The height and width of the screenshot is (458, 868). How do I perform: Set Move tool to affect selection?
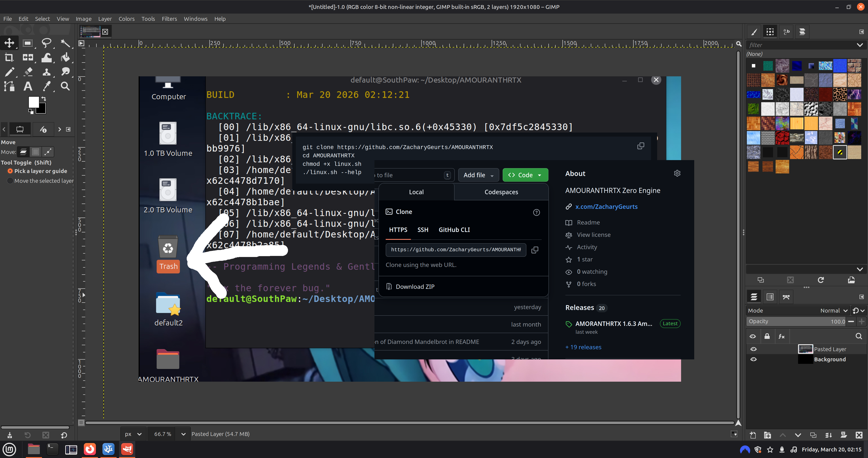[35, 152]
